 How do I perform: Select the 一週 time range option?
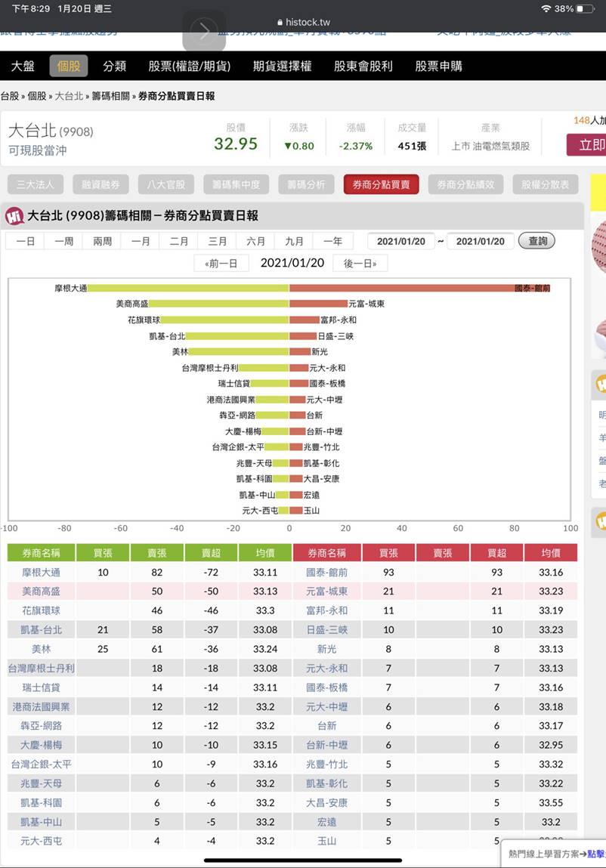coord(63,241)
